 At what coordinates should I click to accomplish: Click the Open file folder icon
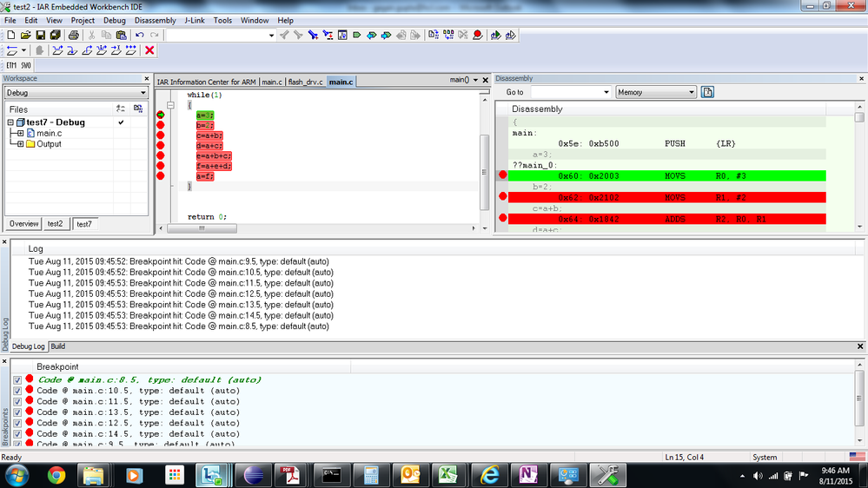pyautogui.click(x=25, y=35)
